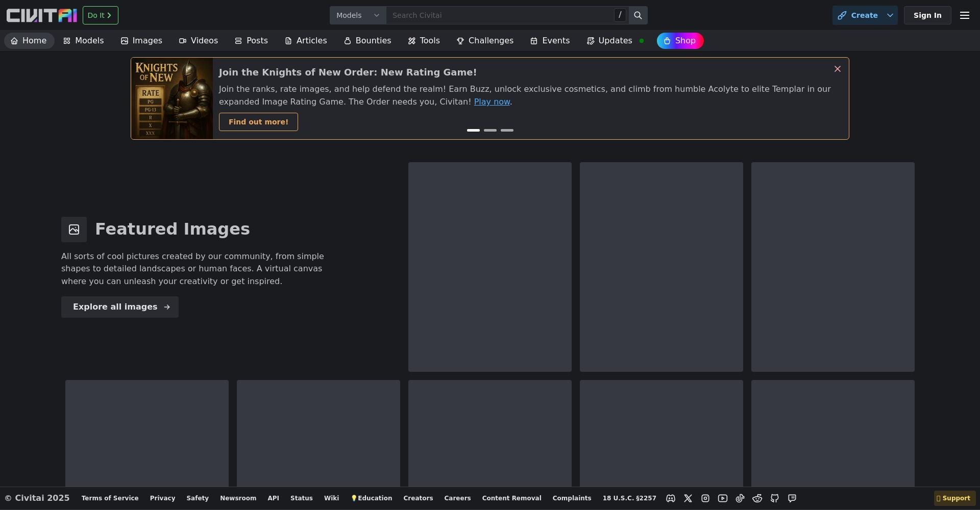Click the Play now link
Screen dimensions: 980x510
(x=492, y=102)
